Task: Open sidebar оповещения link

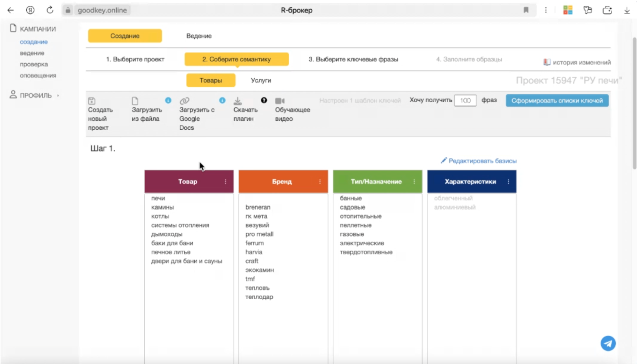Action: click(38, 75)
